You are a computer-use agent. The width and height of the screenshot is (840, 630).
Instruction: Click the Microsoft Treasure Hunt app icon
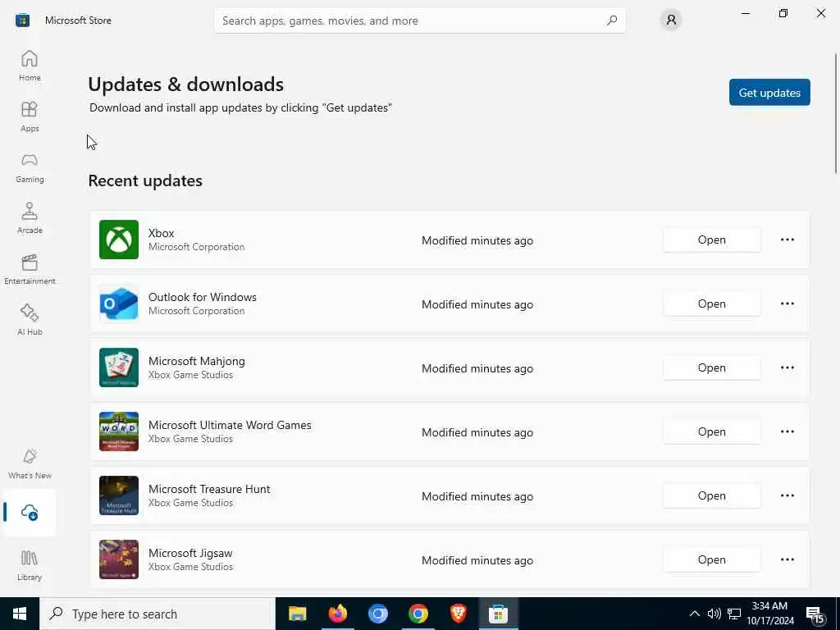[x=119, y=495]
